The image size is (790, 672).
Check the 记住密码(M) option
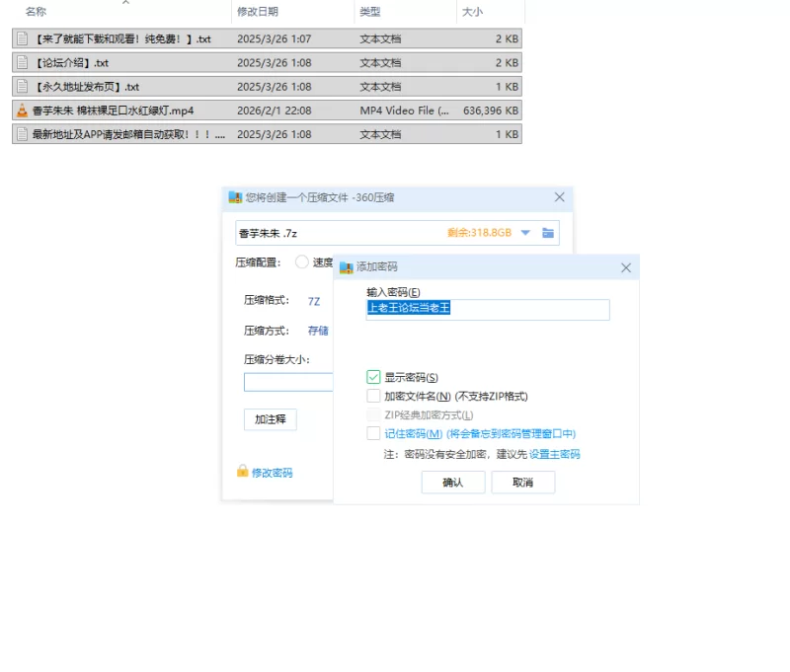click(x=373, y=433)
